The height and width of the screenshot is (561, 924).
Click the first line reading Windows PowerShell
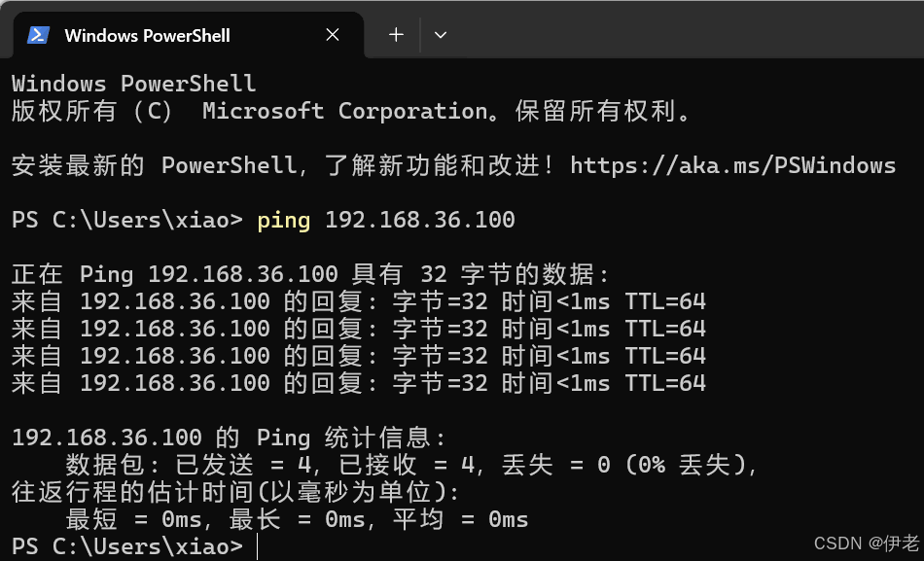point(133,84)
